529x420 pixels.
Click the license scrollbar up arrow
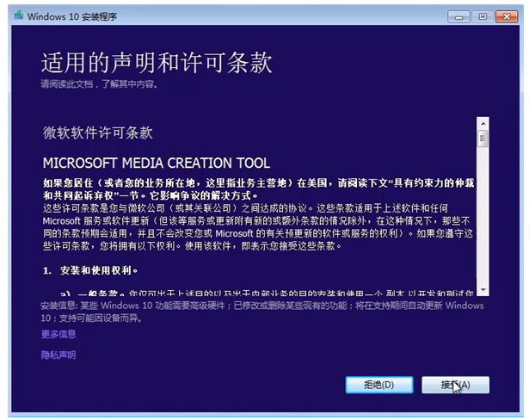(x=483, y=124)
